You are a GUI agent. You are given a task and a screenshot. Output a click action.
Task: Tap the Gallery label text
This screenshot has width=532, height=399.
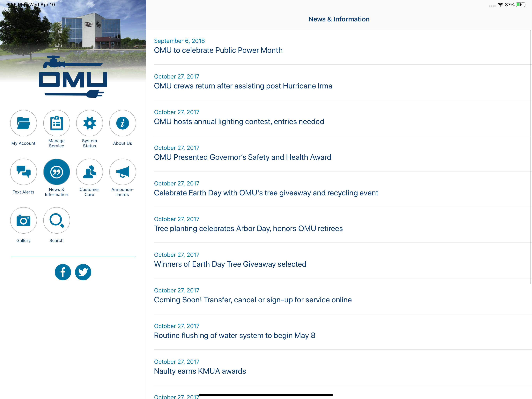(x=23, y=240)
